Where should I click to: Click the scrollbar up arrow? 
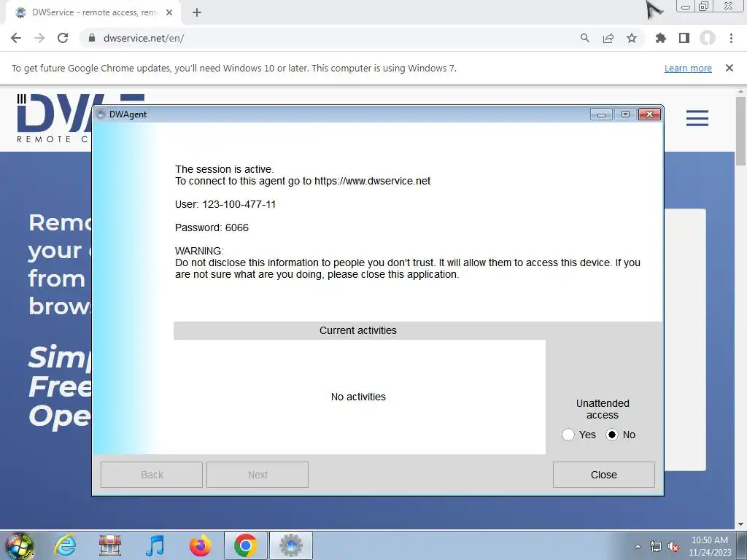click(x=740, y=91)
